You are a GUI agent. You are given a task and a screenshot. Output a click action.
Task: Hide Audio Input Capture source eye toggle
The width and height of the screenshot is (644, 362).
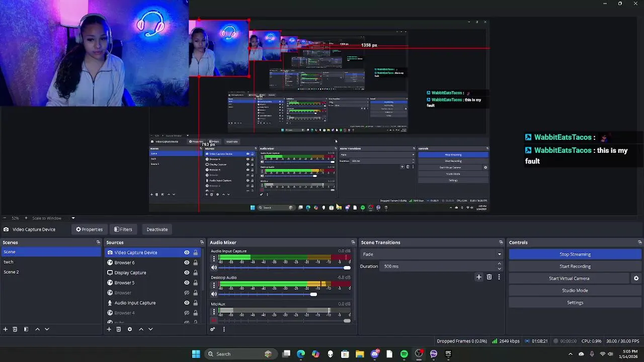click(187, 303)
